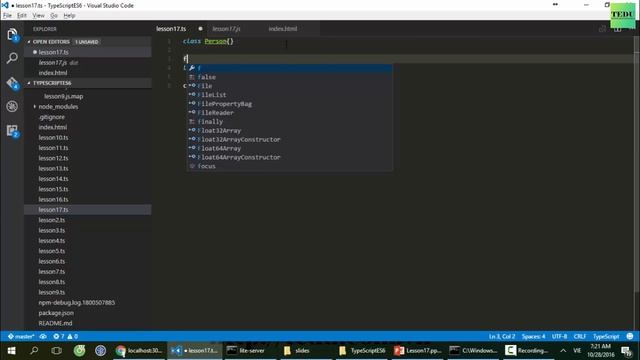The image size is (640, 360).
Task: Select 'FileList' suggestion
Action: tap(290, 95)
